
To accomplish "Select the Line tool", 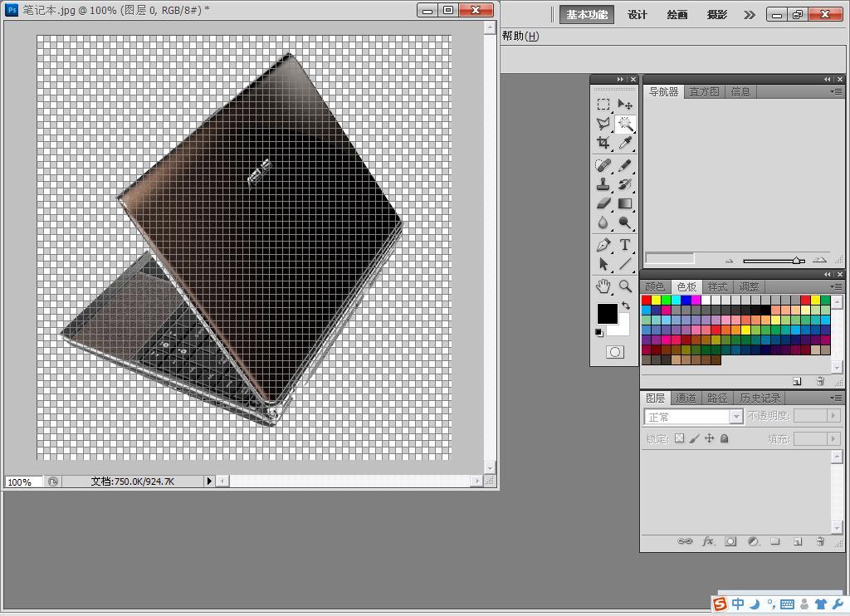I will [625, 264].
